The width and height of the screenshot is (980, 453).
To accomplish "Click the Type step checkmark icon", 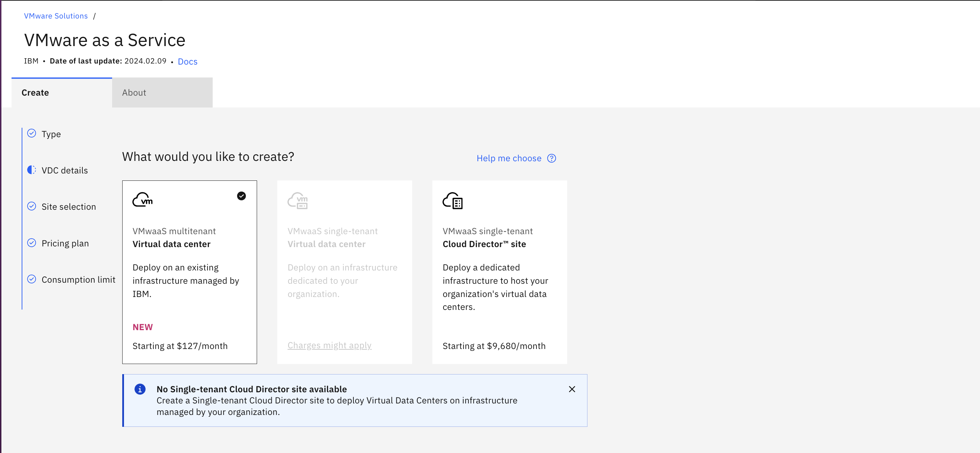I will [31, 133].
